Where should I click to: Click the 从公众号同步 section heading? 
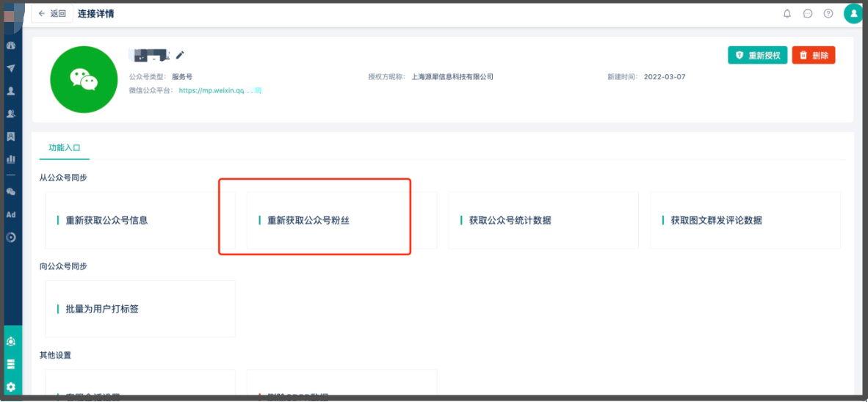click(x=63, y=178)
